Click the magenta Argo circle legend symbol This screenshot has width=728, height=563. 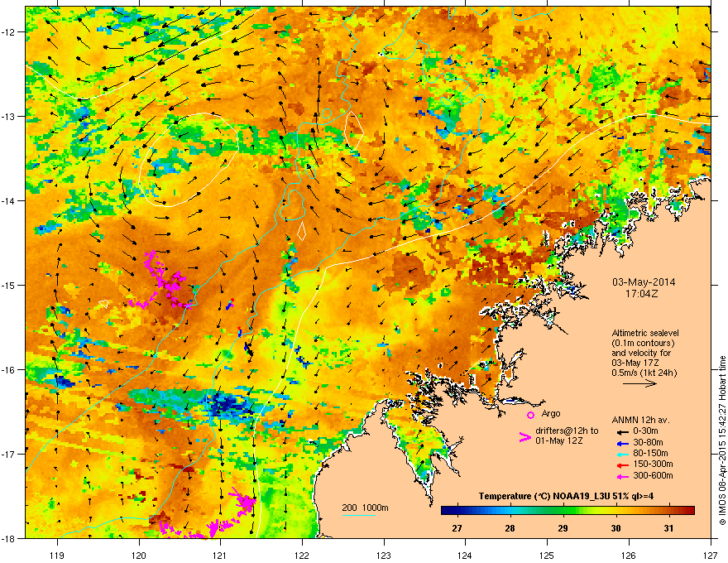click(530, 415)
